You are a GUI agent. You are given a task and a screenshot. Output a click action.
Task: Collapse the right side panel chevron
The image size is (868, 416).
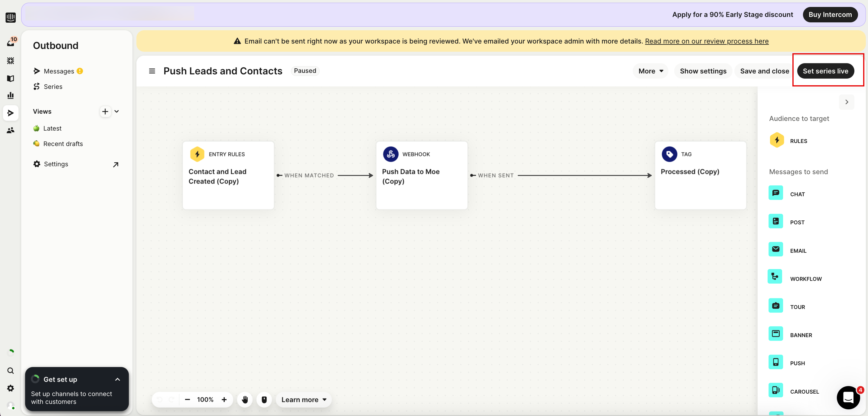[847, 102]
